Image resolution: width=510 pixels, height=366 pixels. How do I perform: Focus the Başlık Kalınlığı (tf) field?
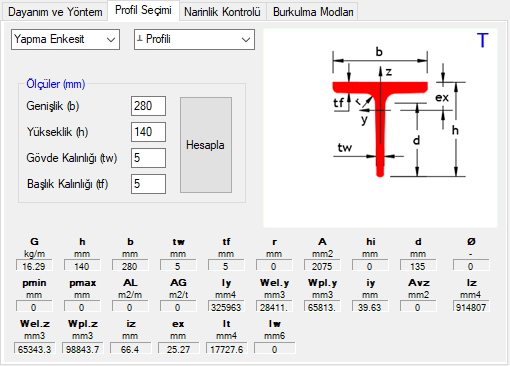click(148, 184)
